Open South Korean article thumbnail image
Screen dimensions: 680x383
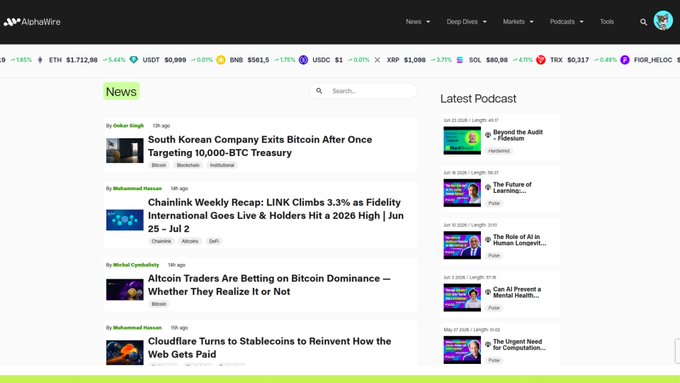tap(125, 151)
